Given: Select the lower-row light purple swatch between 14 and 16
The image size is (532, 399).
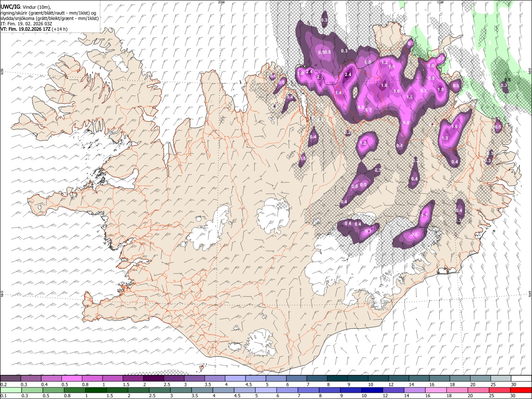Looking at the screenshot, I should coord(415,390).
